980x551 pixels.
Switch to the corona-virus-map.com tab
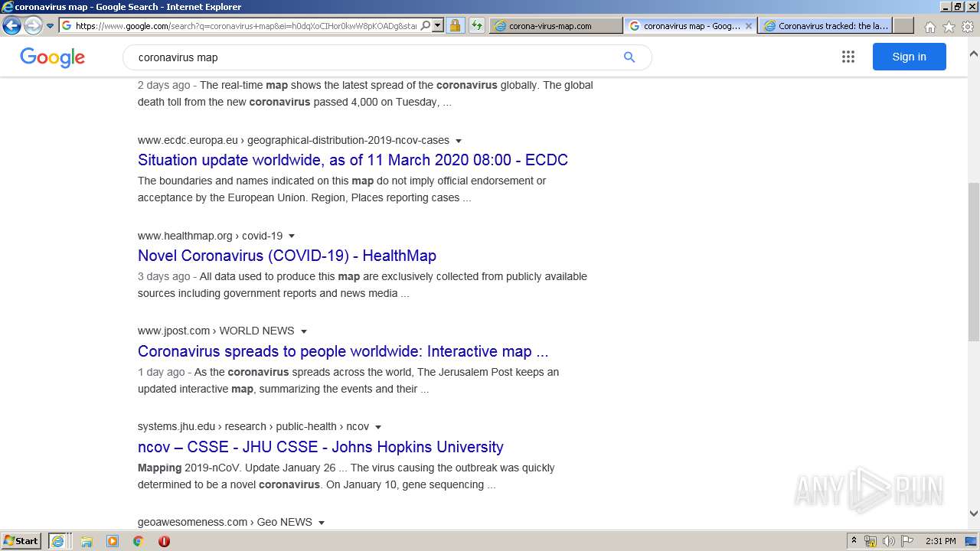556,25
